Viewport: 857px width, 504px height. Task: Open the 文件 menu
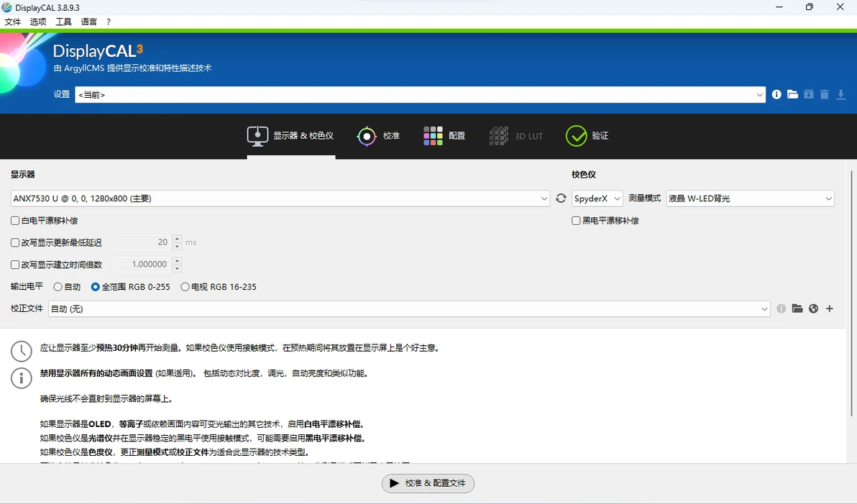click(12, 22)
